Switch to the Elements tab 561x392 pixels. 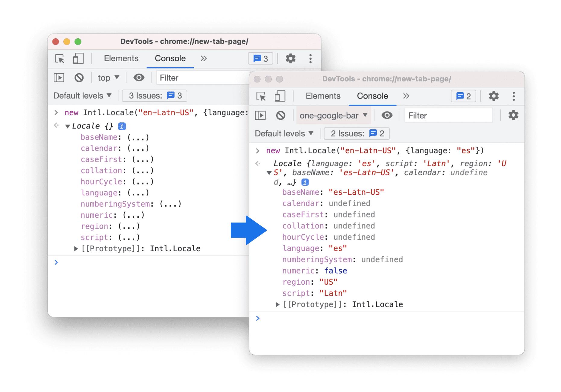(x=323, y=96)
